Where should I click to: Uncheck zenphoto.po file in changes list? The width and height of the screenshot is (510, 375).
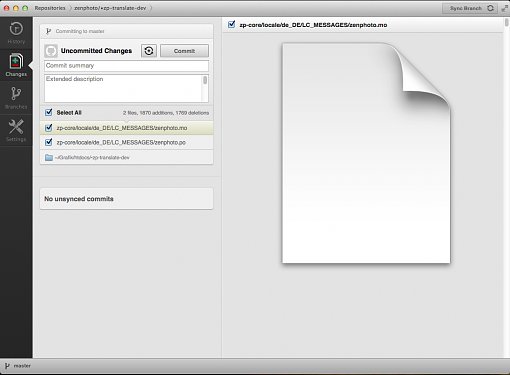click(49, 142)
